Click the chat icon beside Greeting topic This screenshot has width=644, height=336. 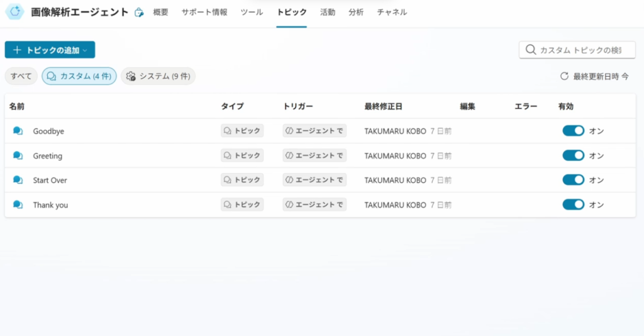coord(18,155)
